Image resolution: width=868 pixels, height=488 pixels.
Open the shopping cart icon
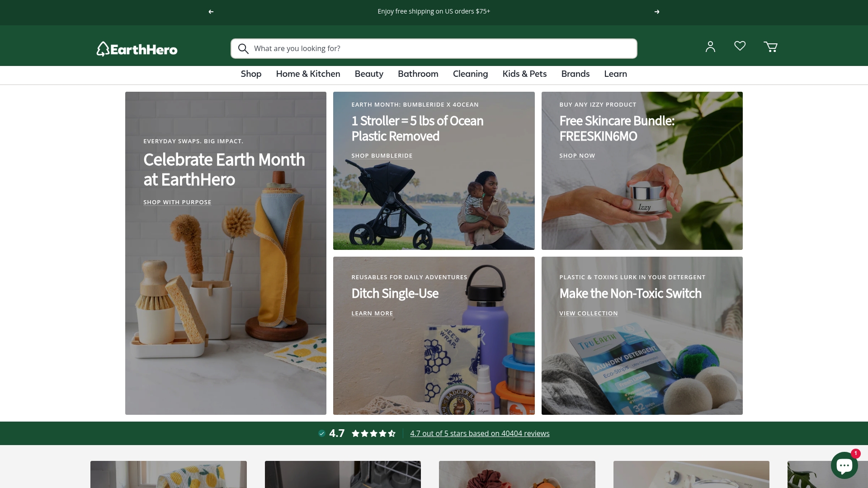[x=770, y=47]
